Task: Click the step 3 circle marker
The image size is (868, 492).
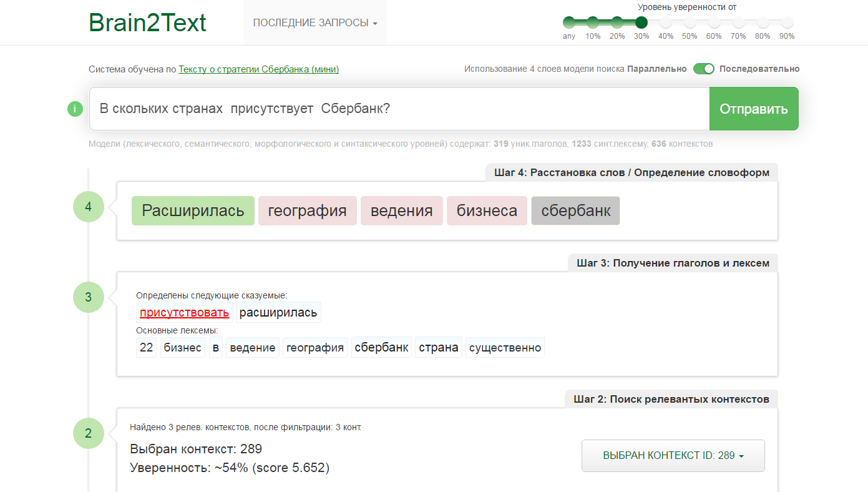Action: point(88,297)
